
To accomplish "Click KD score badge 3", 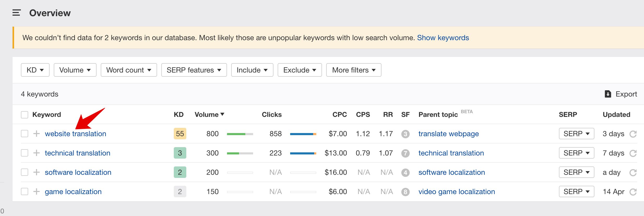I will (180, 153).
